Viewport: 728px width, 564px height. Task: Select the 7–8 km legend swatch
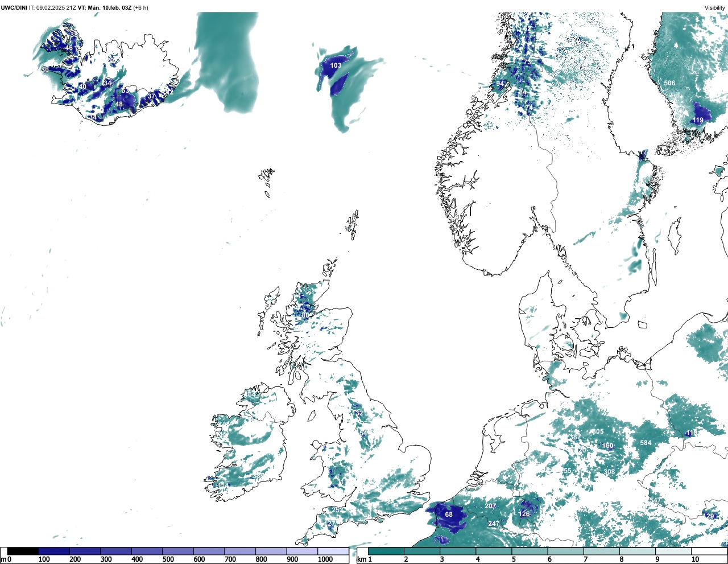(x=602, y=551)
